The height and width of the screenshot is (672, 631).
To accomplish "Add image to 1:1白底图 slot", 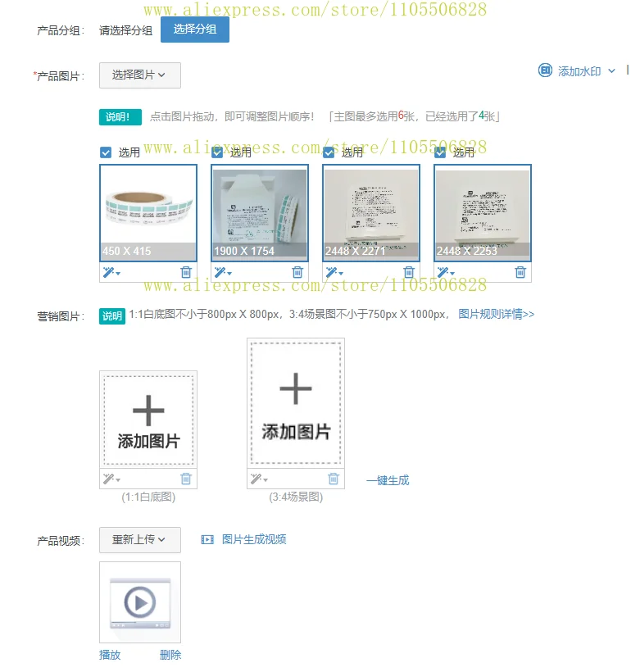I will 148,420.
